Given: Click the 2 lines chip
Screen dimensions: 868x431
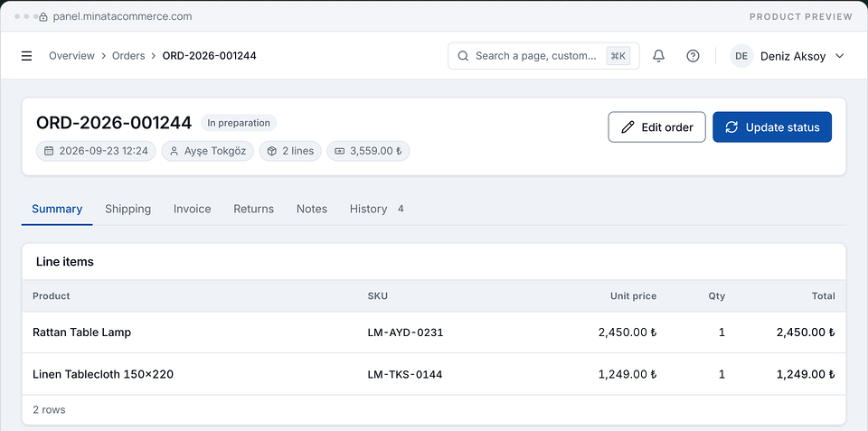Looking at the screenshot, I should click(290, 151).
